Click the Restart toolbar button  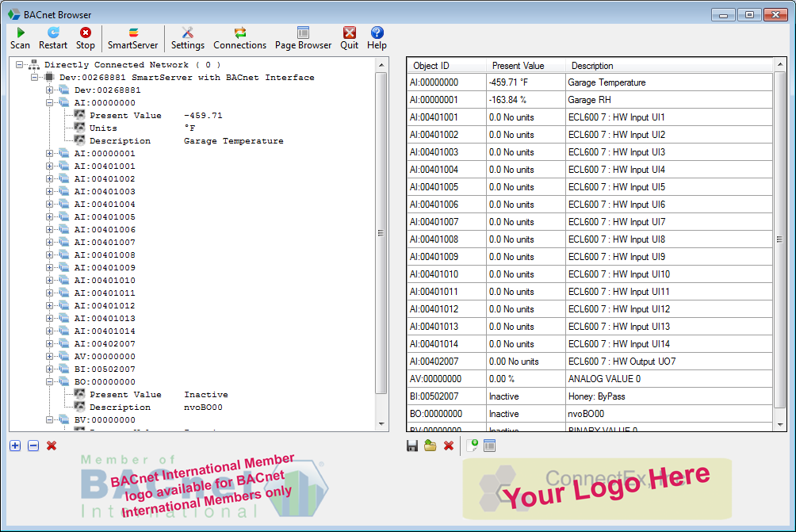(x=53, y=39)
